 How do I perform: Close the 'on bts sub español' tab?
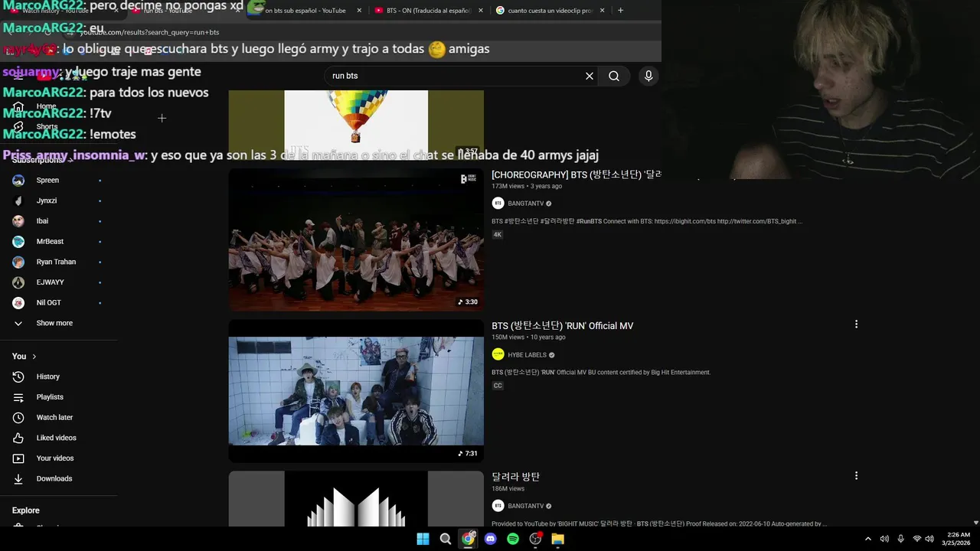[359, 11]
